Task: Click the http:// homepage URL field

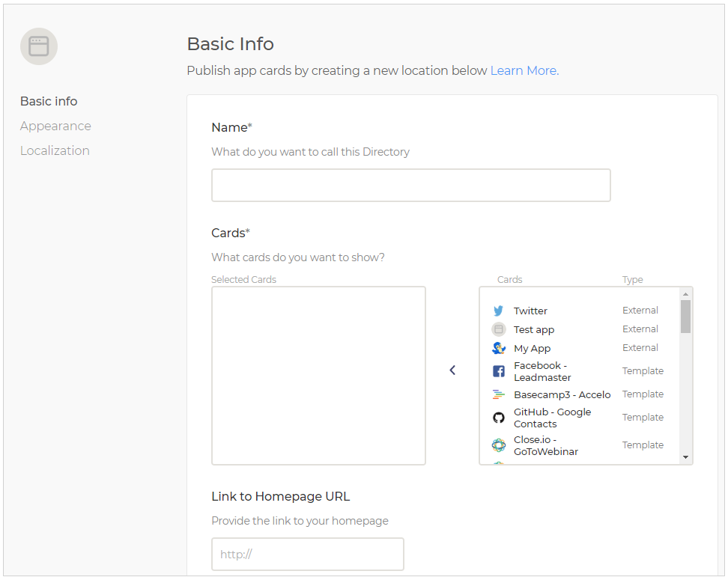Action: [307, 554]
